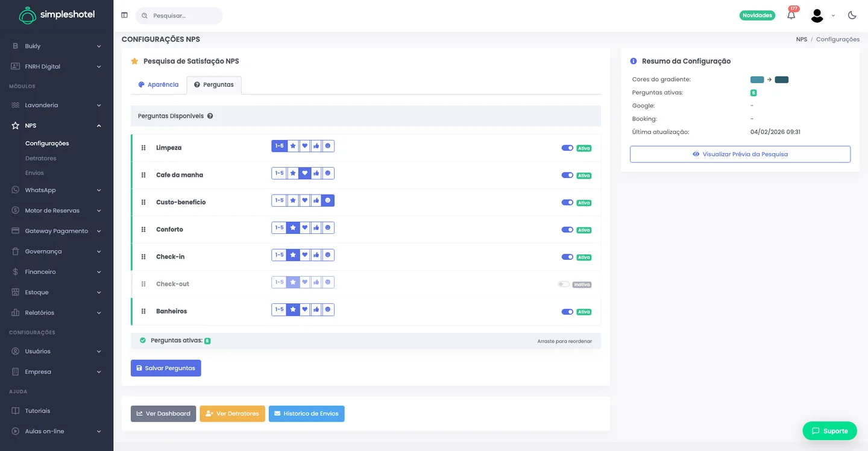This screenshot has width=868, height=451.
Task: Select smiley rating for Cafe da manha
Action: tap(328, 173)
